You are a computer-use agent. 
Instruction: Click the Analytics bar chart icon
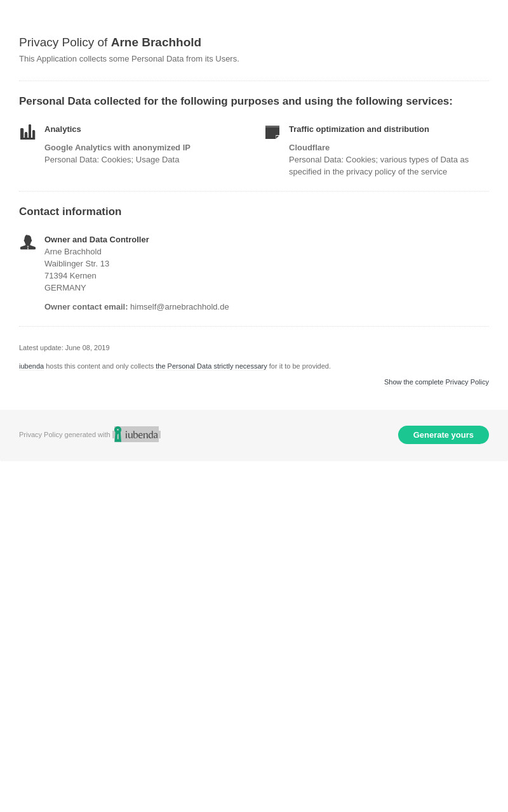pos(27,132)
